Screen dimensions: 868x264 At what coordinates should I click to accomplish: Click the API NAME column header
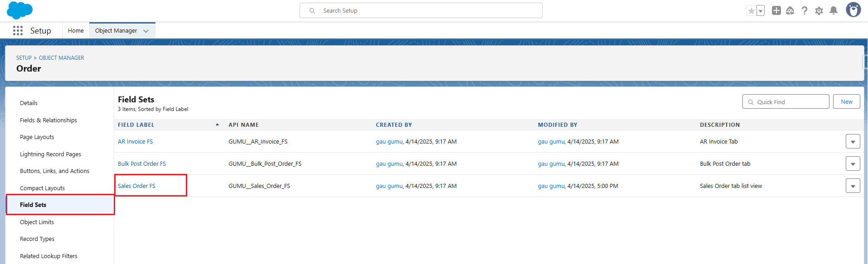click(x=243, y=125)
